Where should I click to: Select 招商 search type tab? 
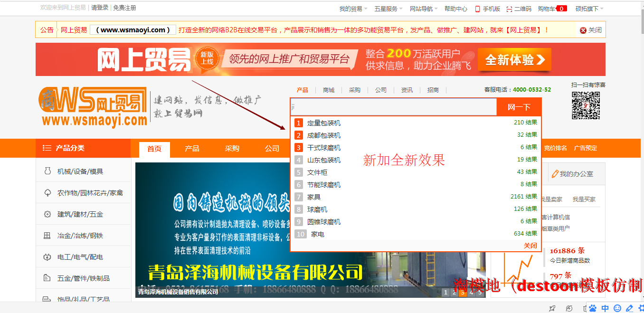(433, 90)
